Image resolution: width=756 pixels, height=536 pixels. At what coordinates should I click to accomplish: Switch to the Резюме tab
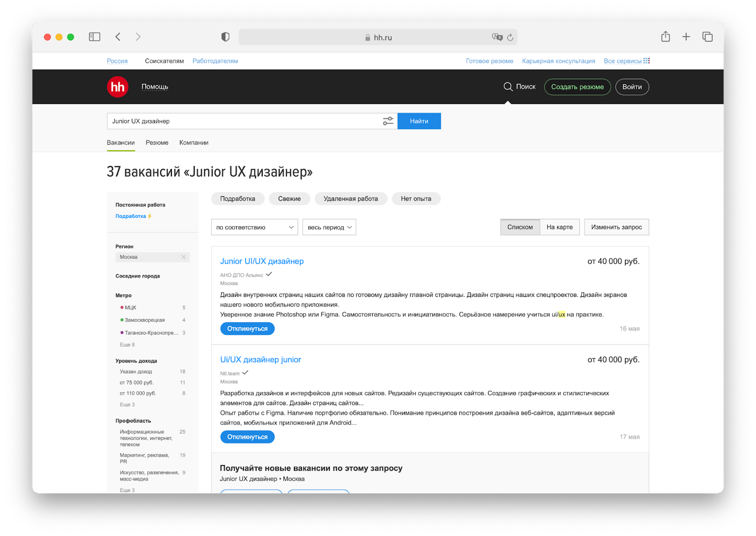click(x=157, y=143)
